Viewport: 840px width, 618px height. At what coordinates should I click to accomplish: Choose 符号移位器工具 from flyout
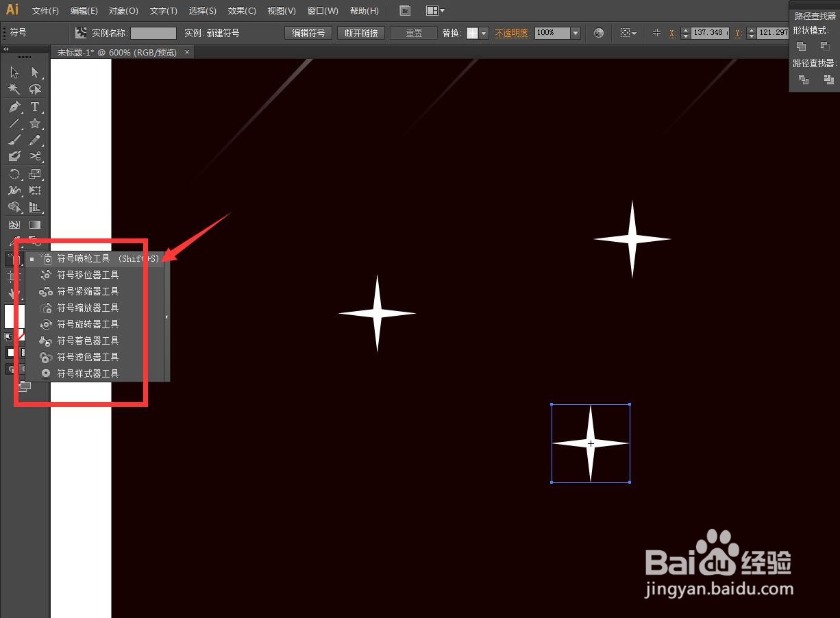tap(95, 275)
